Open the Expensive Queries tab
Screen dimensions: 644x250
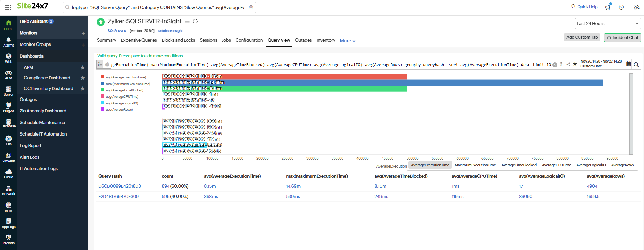(139, 40)
